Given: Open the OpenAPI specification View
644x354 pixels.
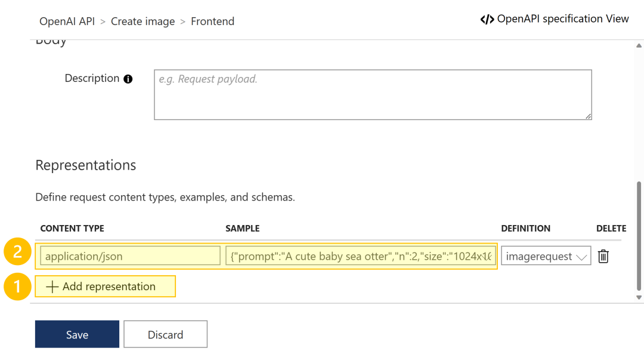Looking at the screenshot, I should point(562,19).
